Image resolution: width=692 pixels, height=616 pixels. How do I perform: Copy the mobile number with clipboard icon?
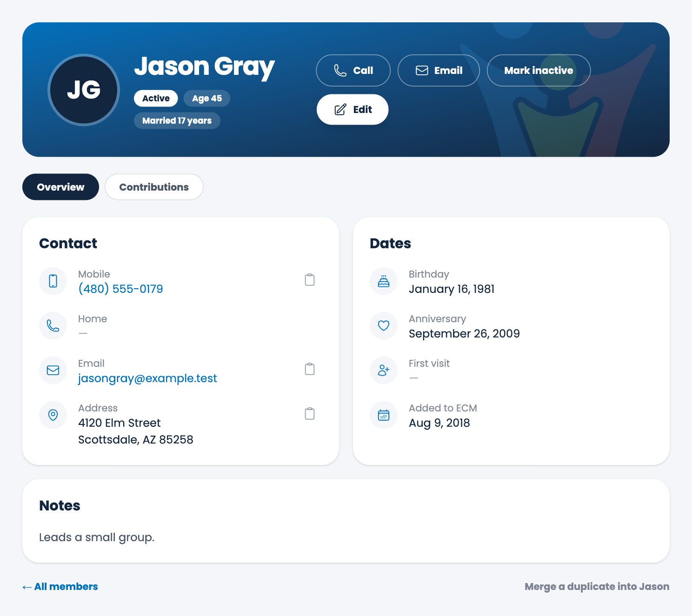tap(310, 280)
